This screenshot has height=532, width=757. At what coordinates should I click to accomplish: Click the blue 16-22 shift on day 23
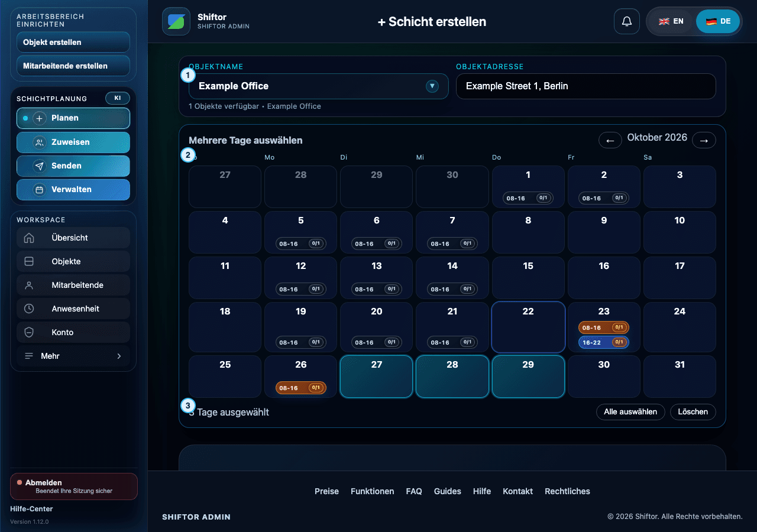[604, 342]
